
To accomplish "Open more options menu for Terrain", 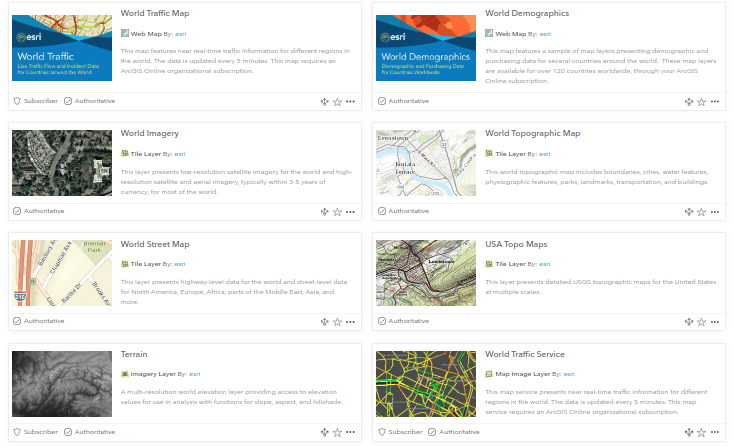I will pyautogui.click(x=350, y=433).
